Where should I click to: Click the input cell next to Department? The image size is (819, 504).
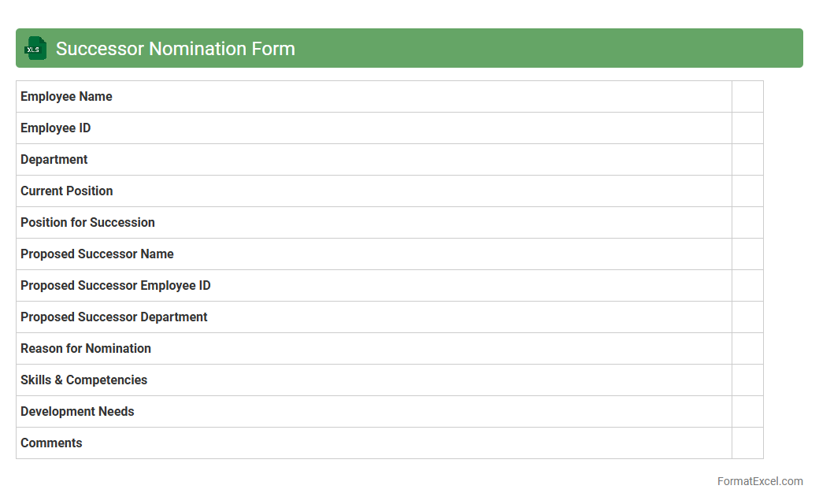(747, 159)
